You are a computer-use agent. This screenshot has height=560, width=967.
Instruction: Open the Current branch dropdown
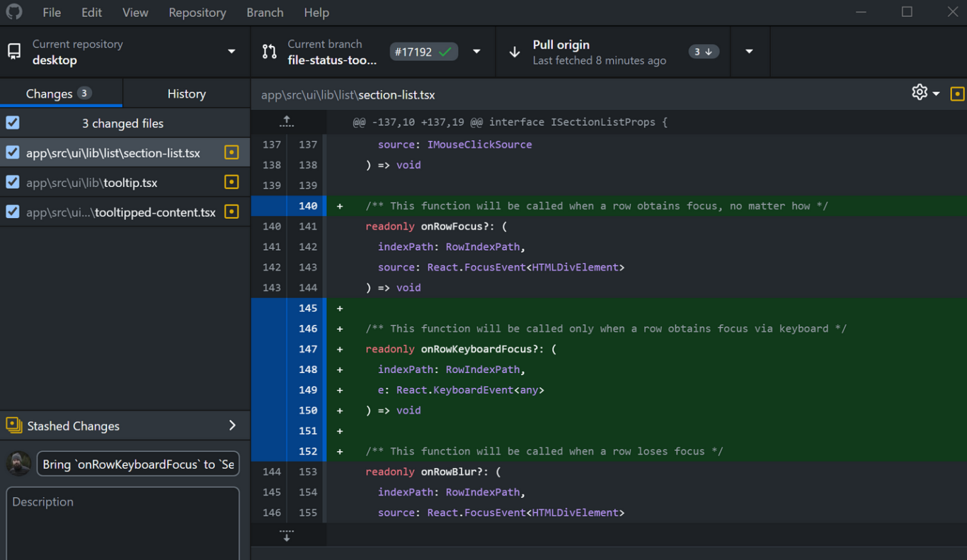pos(476,51)
